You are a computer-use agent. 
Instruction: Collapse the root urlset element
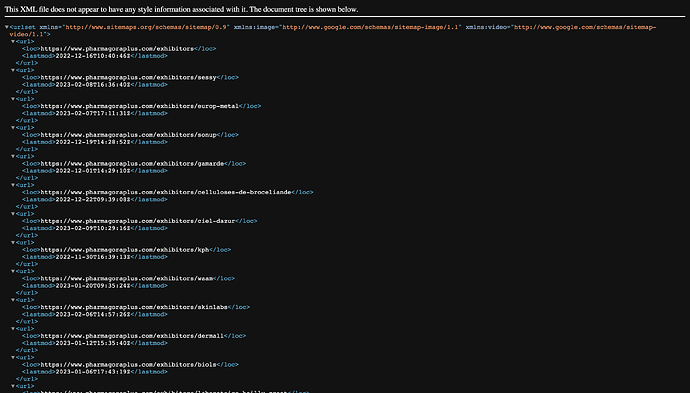[x=7, y=27]
